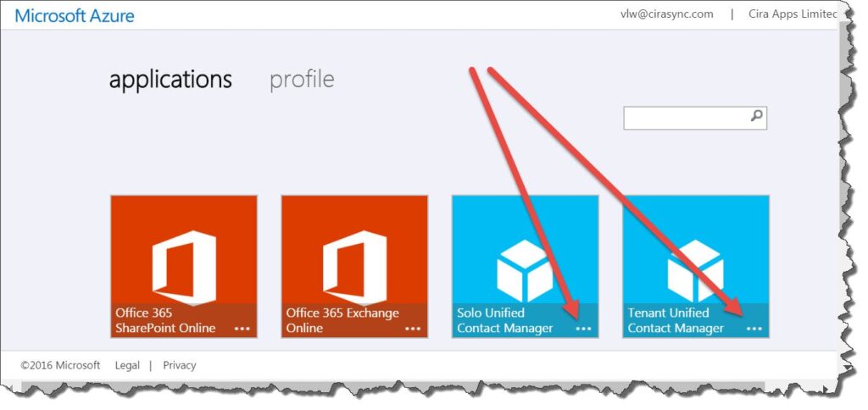Viewport: 868px width, 410px height.
Task: Open ellipsis menu on Office 365 SharePoint Online
Action: point(242,329)
